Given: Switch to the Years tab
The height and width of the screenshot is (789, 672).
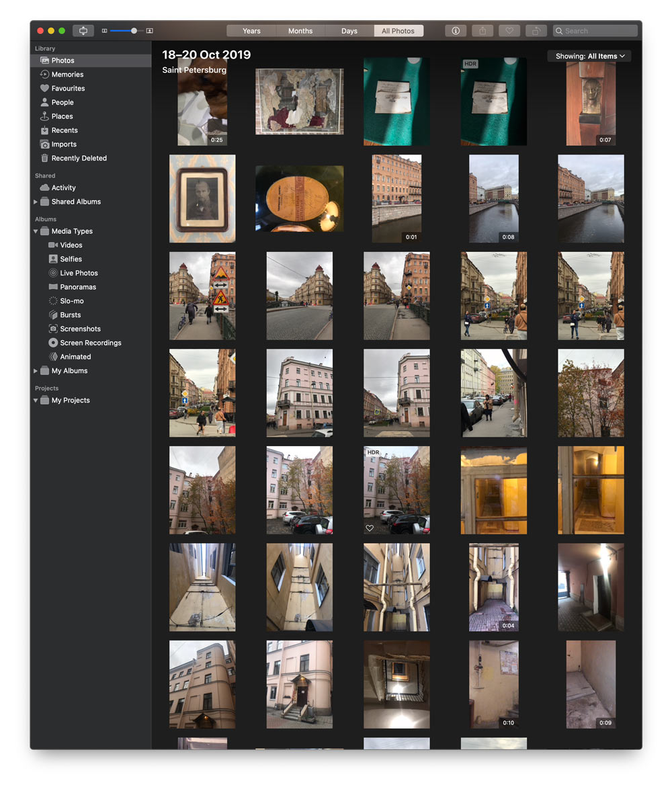Looking at the screenshot, I should point(251,31).
